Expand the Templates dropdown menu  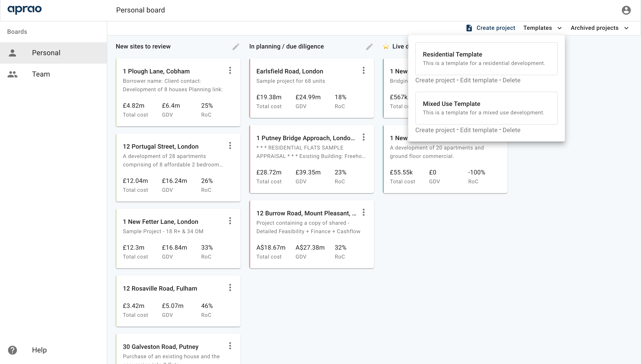(542, 28)
